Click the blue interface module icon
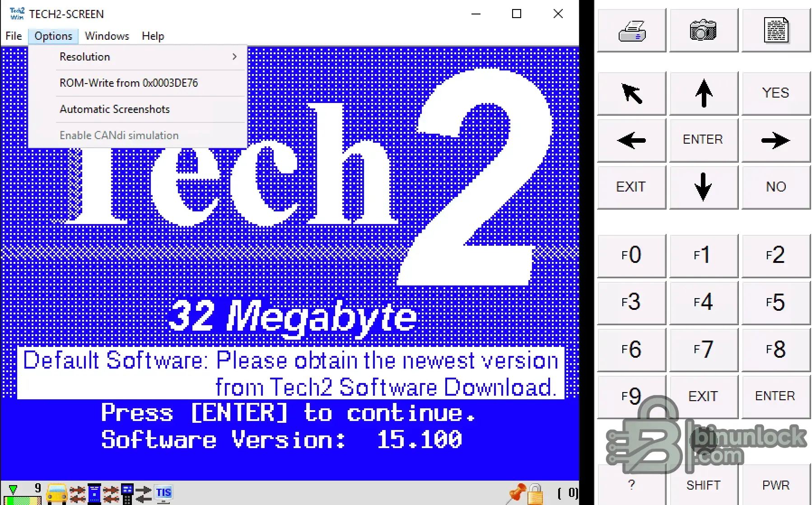The height and width of the screenshot is (505, 812). click(x=94, y=493)
